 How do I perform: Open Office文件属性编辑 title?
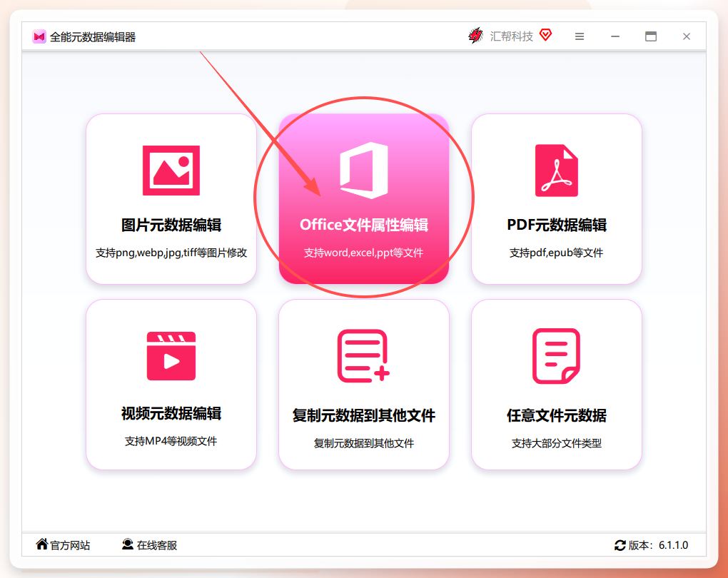pyautogui.click(x=364, y=225)
